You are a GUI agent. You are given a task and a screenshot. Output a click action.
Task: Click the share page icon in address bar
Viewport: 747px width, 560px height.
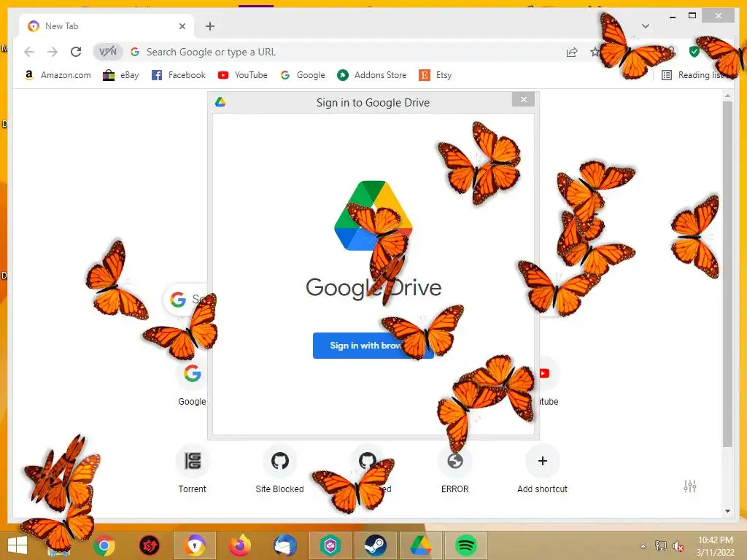click(572, 52)
